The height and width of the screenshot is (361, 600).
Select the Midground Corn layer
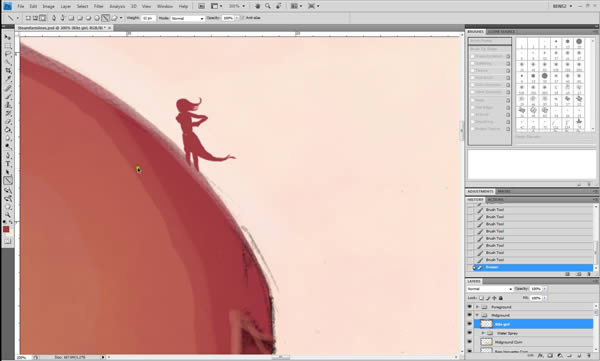pos(534,342)
